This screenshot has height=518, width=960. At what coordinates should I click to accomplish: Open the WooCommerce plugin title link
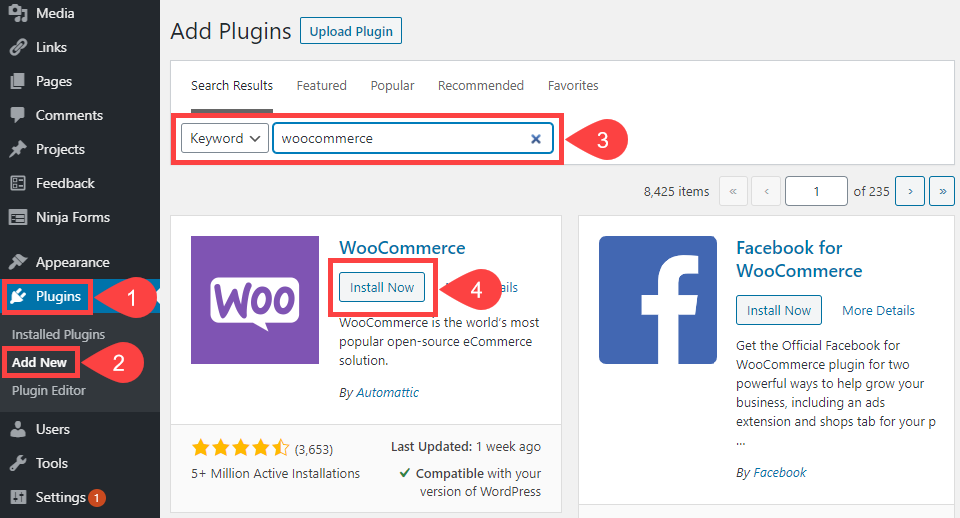tap(402, 248)
